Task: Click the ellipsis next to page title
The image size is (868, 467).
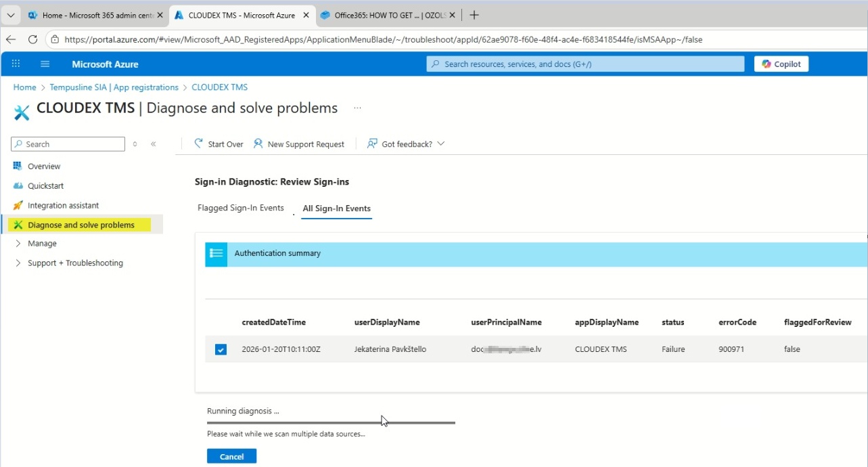Action: coord(357,108)
